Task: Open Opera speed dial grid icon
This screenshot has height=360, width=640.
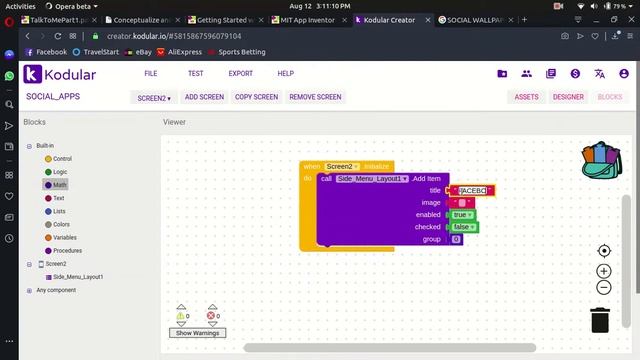Action: (73, 36)
